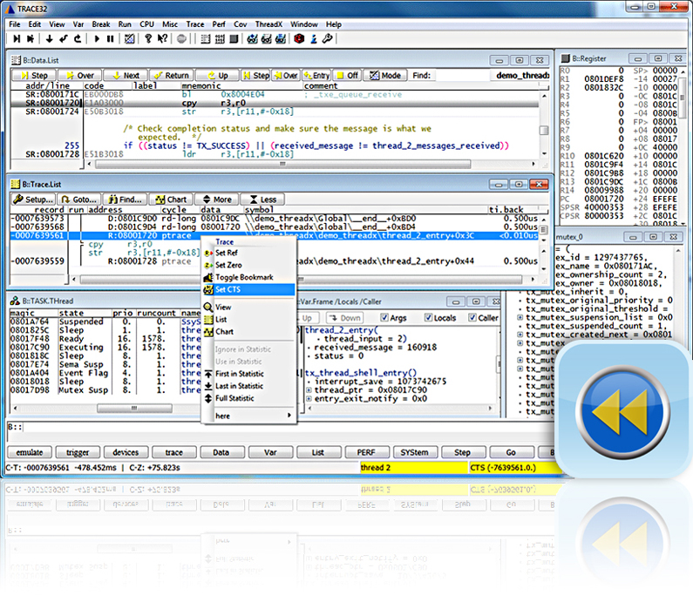
Task: Uncheck the Locals checkbox in Var.Frame
Action: pos(428,318)
